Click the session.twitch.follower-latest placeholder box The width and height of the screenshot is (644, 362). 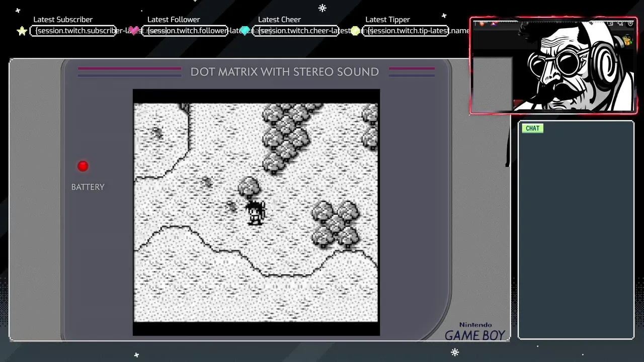185,31
